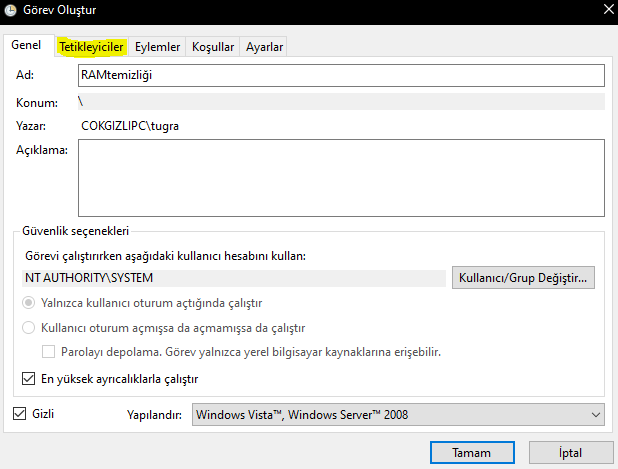Screen dimensions: 618x469
Task: Open the Tetikleyiciler tab
Action: coord(91,47)
